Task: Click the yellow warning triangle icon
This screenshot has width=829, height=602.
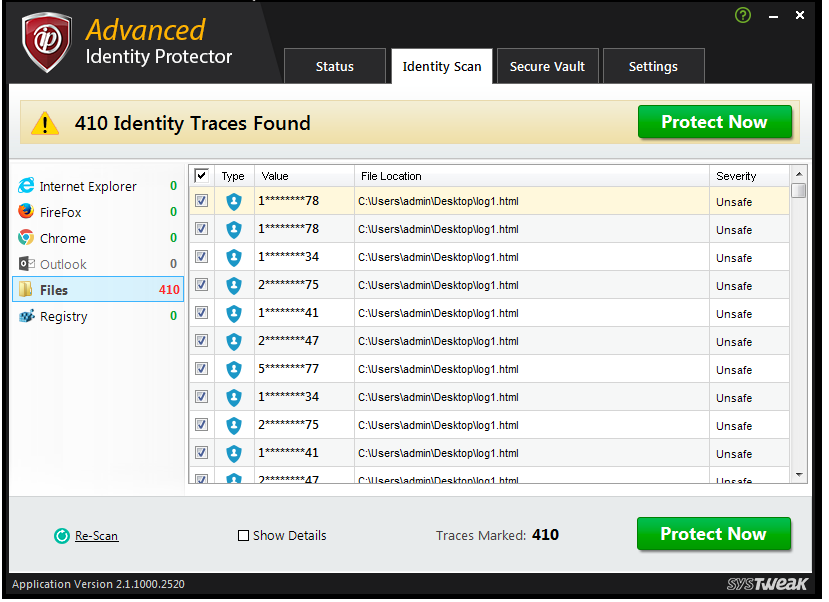Action: coord(45,124)
